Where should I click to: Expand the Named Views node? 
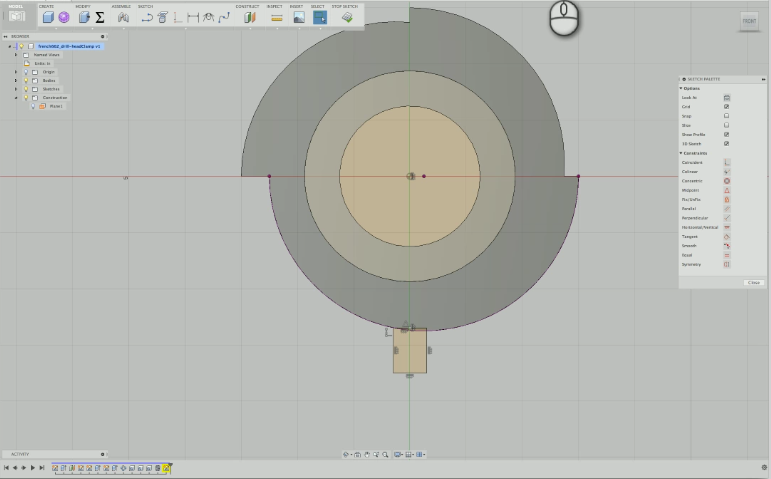(16, 55)
